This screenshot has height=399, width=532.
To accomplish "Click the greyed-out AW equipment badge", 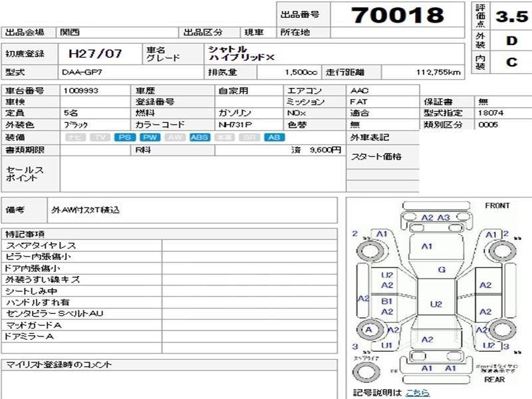I will pyautogui.click(x=175, y=138).
